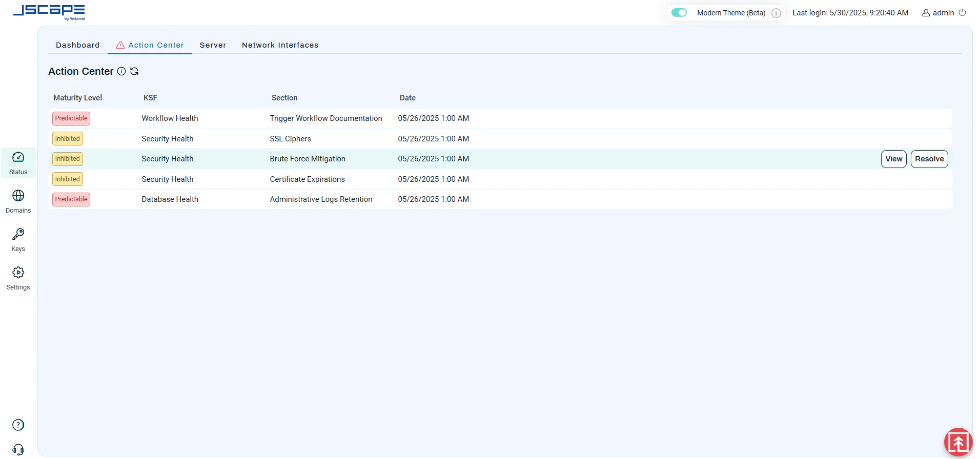The height and width of the screenshot is (459, 980).
Task: Click the Section column header
Action: tap(284, 98)
